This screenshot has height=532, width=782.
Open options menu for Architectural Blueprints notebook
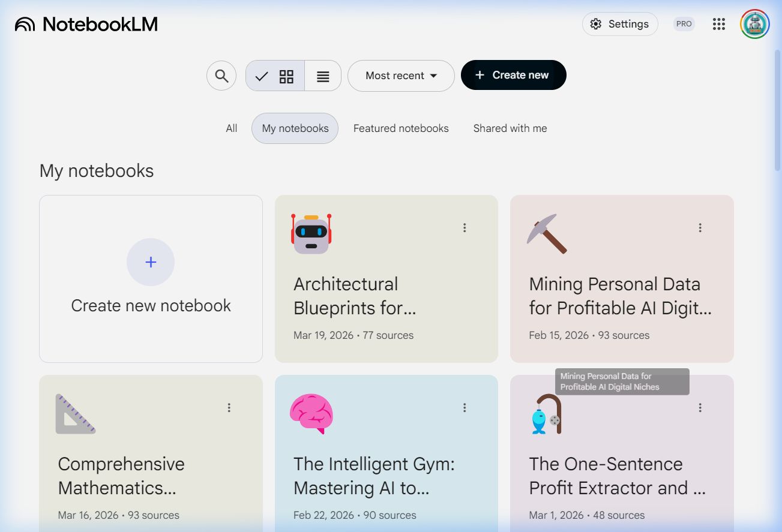(x=465, y=228)
